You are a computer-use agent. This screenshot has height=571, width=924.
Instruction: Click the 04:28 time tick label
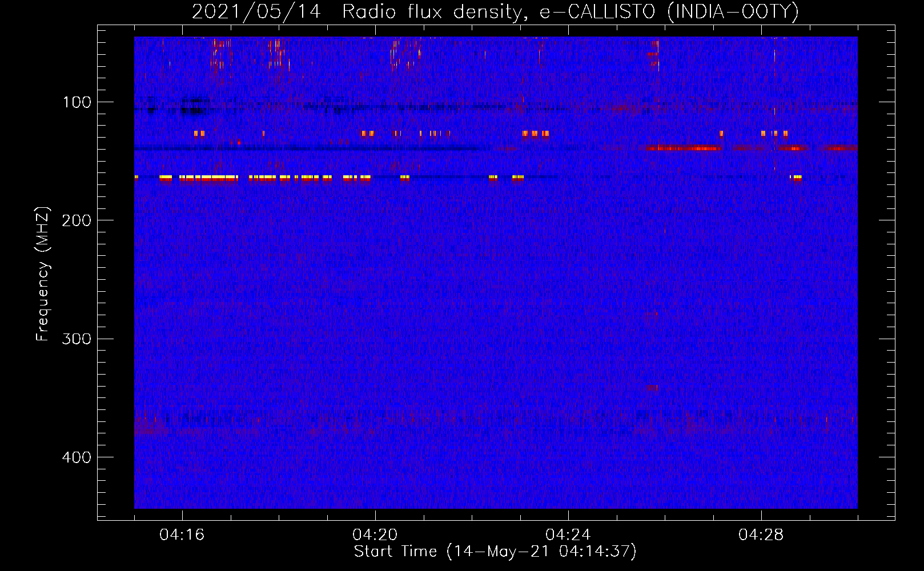(x=761, y=535)
